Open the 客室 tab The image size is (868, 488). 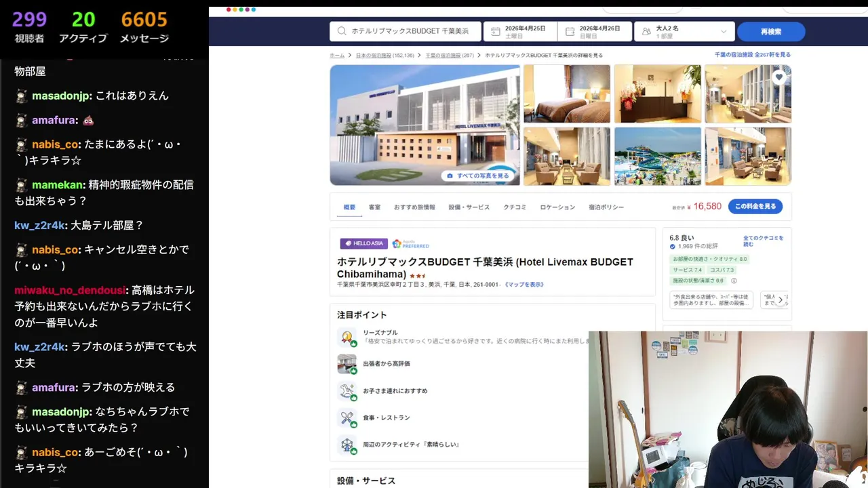point(374,207)
